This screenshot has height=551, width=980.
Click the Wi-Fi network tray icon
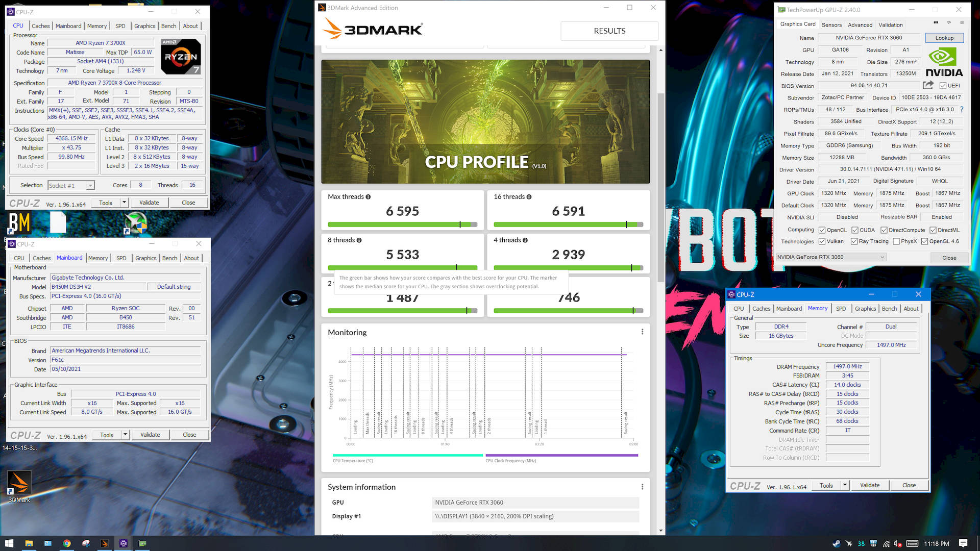pos(886,544)
